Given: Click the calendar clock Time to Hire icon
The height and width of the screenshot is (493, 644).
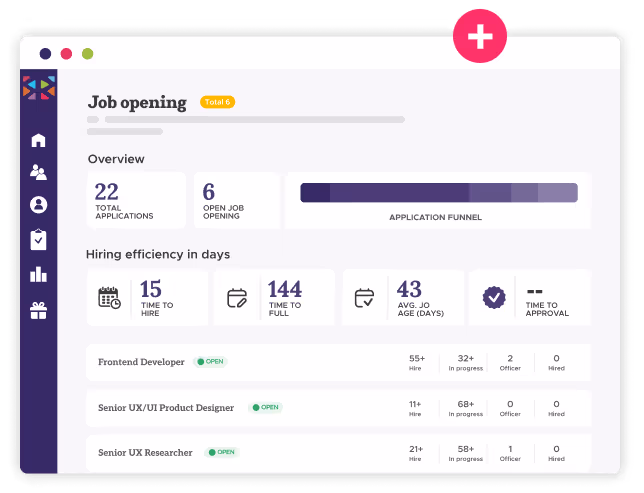Looking at the screenshot, I should [109, 298].
